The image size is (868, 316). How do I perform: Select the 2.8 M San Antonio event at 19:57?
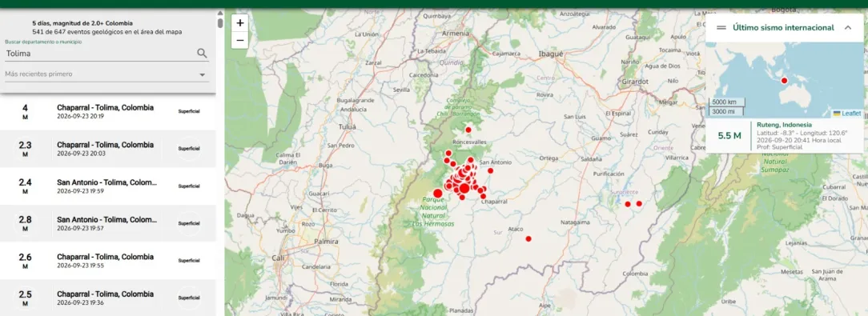[108, 223]
